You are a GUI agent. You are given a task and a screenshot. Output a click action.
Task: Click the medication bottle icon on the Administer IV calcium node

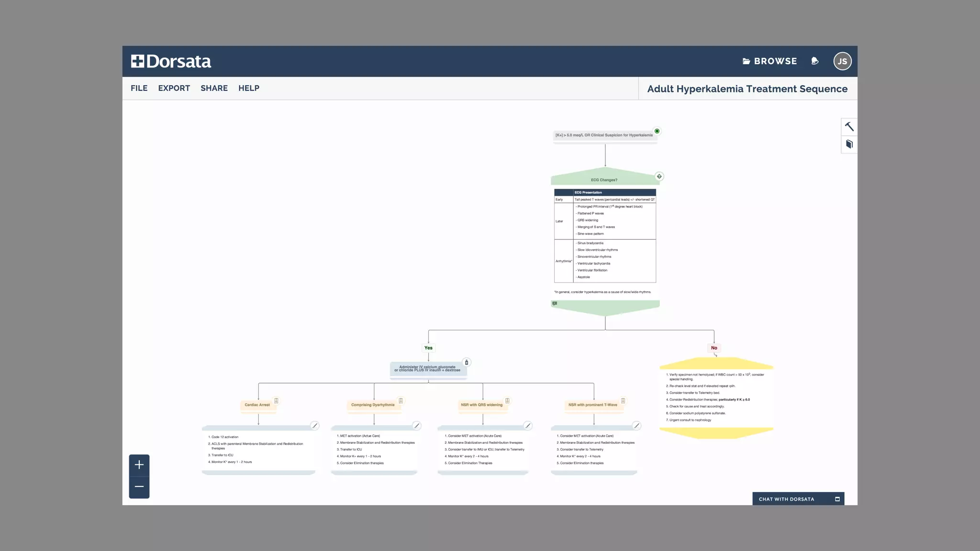467,363
